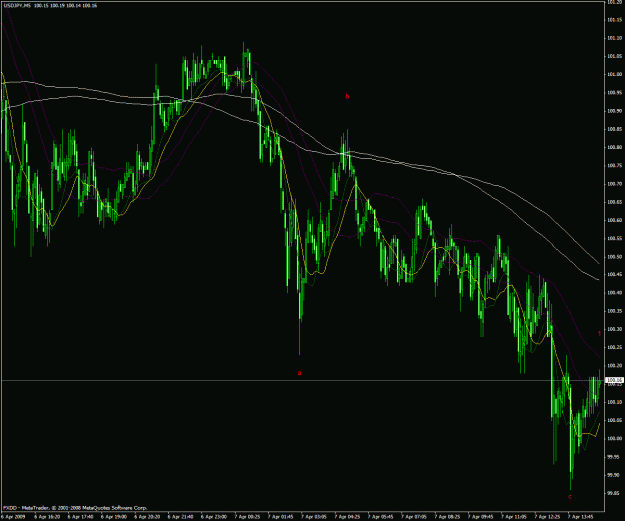
Task: Click the horizontal bid price line
Action: [303, 381]
